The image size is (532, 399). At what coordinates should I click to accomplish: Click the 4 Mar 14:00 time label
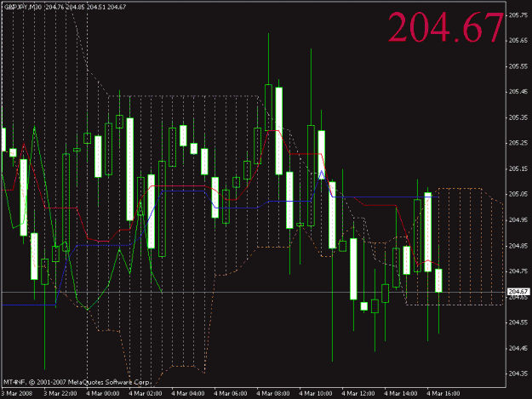click(401, 393)
